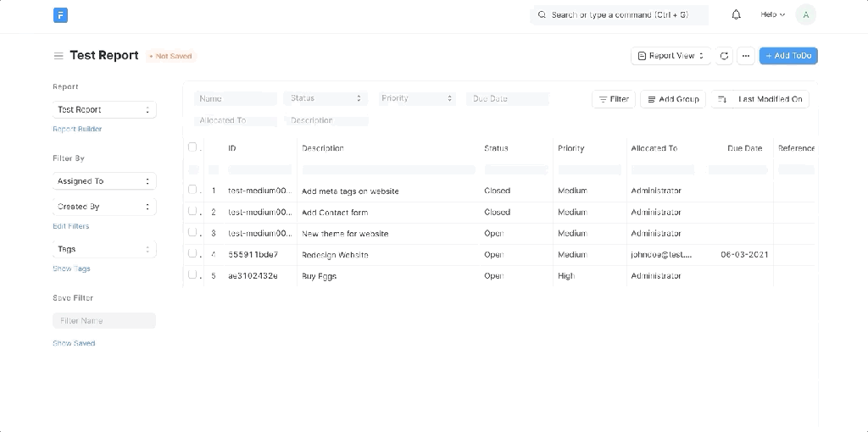The height and width of the screenshot is (432, 868).
Task: Open the Report Builder link
Action: point(77,129)
